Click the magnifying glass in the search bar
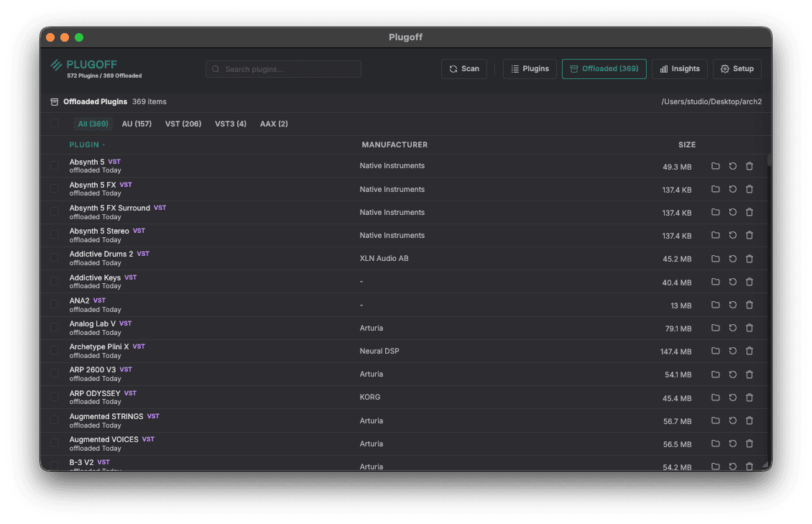 [216, 69]
